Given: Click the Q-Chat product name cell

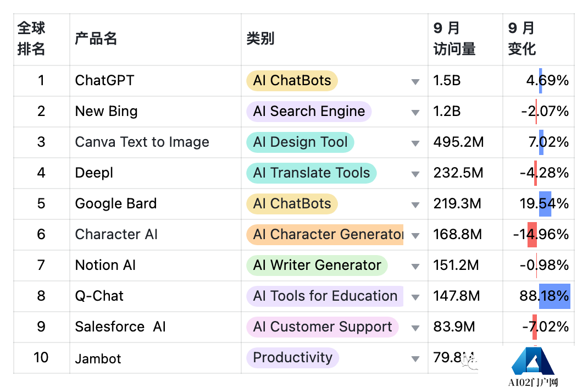Looking at the screenshot, I should point(99,296).
